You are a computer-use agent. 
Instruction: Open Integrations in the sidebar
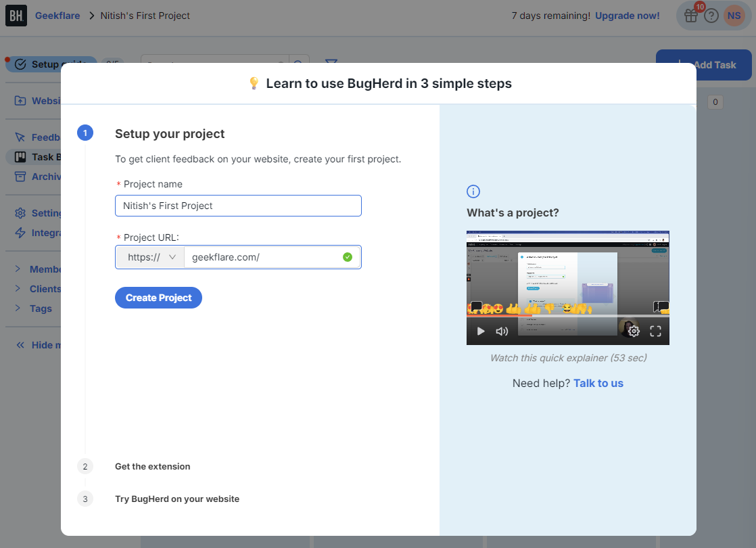coord(38,233)
